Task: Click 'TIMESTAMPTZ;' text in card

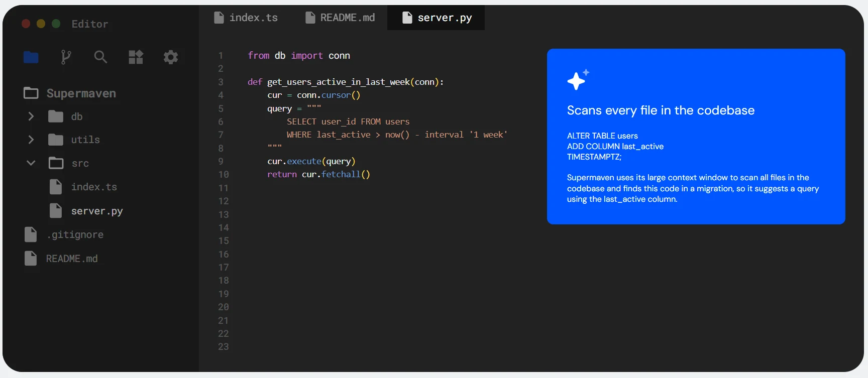Action: (594, 157)
